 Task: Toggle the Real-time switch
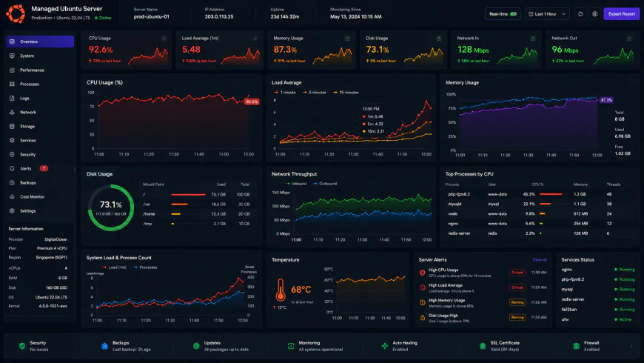(513, 14)
